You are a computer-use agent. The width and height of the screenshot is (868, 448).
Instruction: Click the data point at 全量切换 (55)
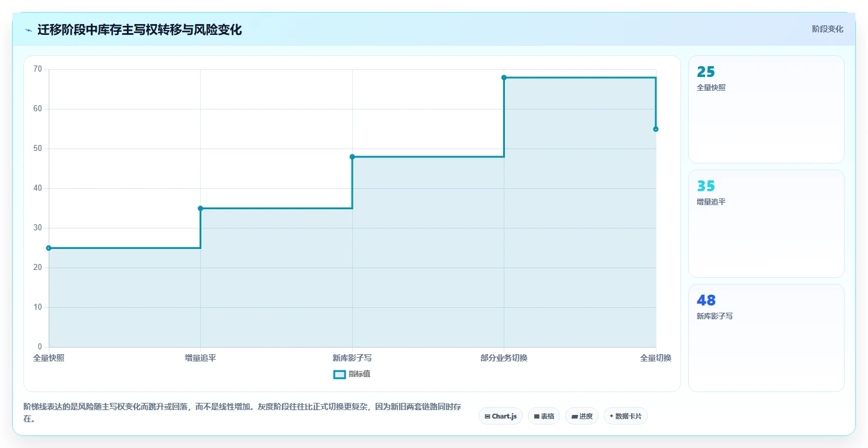(x=656, y=129)
